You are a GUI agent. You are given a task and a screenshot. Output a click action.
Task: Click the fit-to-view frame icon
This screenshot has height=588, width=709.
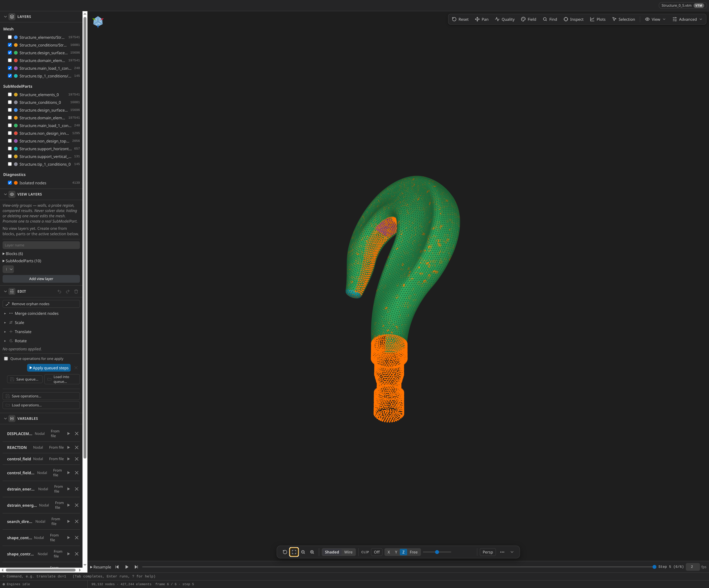(294, 552)
